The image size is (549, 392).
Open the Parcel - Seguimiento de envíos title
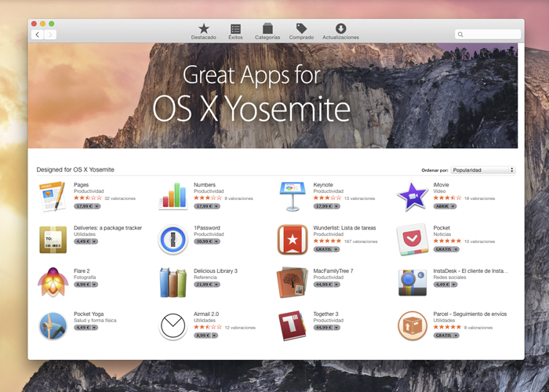click(470, 314)
